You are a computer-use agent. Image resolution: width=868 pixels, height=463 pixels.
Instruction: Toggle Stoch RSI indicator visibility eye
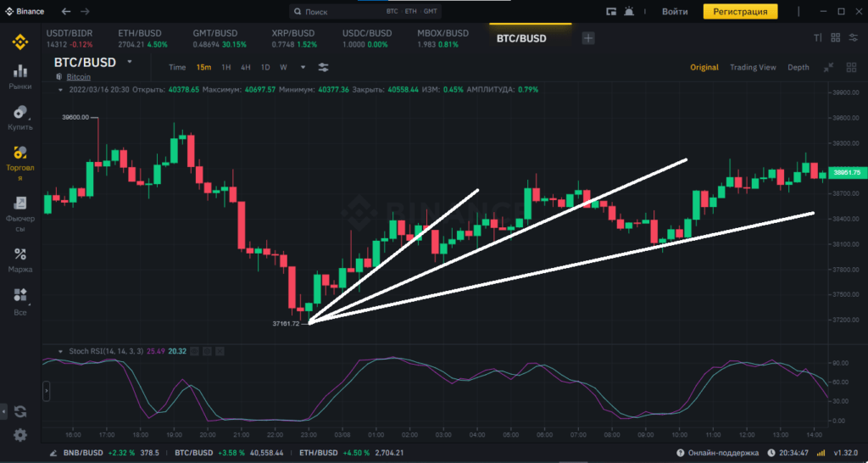pyautogui.click(x=194, y=350)
